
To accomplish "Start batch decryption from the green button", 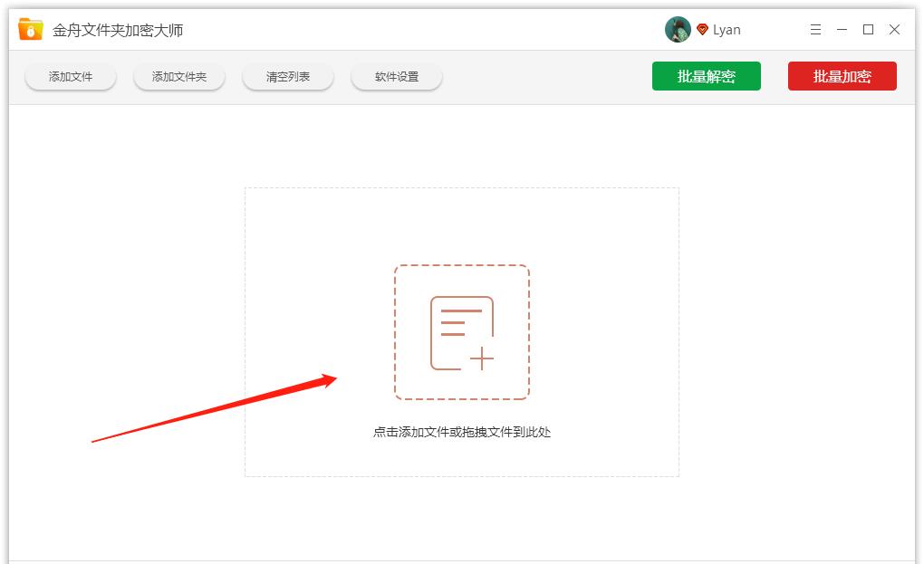I will pos(707,76).
